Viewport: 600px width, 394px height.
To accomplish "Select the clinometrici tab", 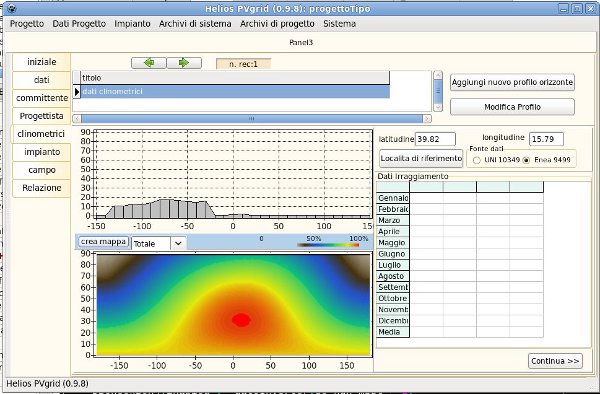I will (41, 134).
